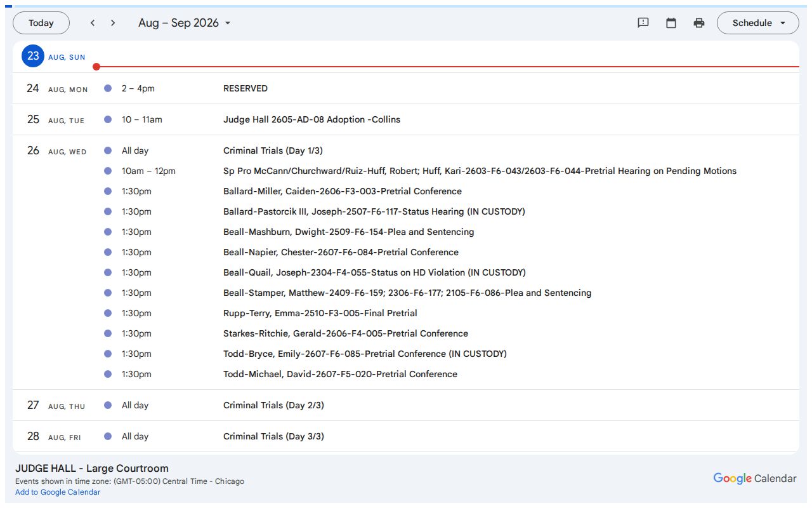Expand the Aug – Sep 2026 date dropdown
812x508 pixels.
(185, 23)
